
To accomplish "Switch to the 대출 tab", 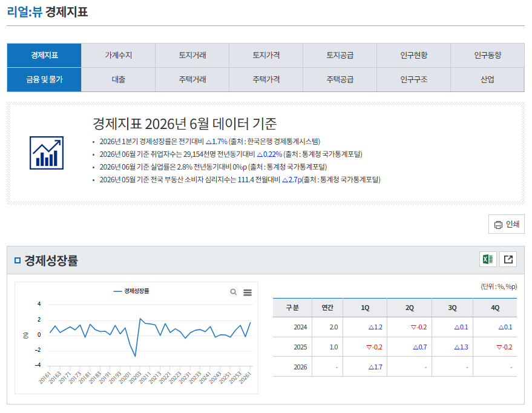I will [118, 79].
